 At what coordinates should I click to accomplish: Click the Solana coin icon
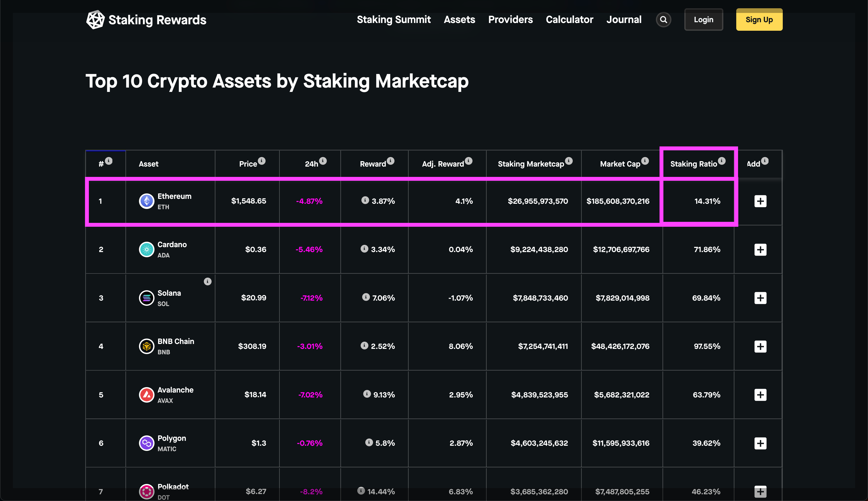click(x=146, y=298)
